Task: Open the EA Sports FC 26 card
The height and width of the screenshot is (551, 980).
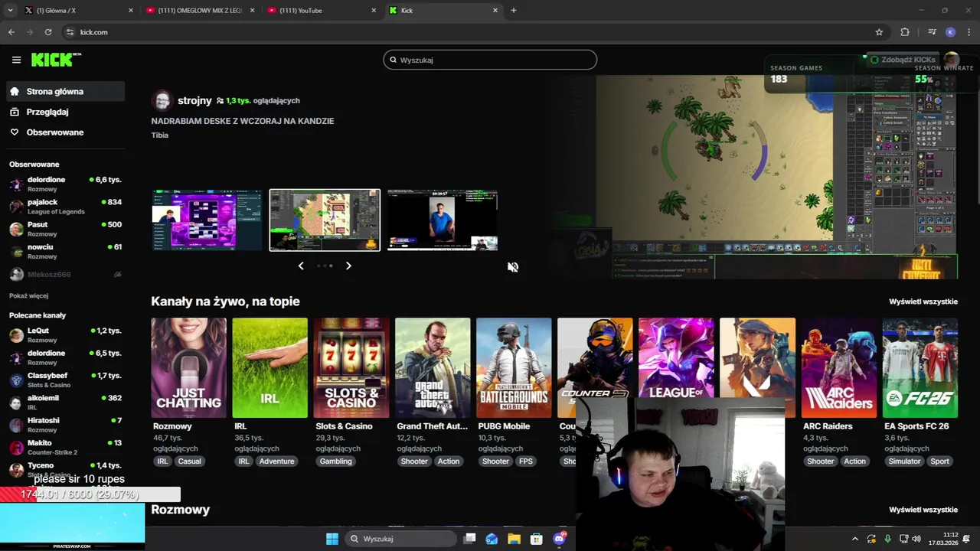Action: pos(920,368)
